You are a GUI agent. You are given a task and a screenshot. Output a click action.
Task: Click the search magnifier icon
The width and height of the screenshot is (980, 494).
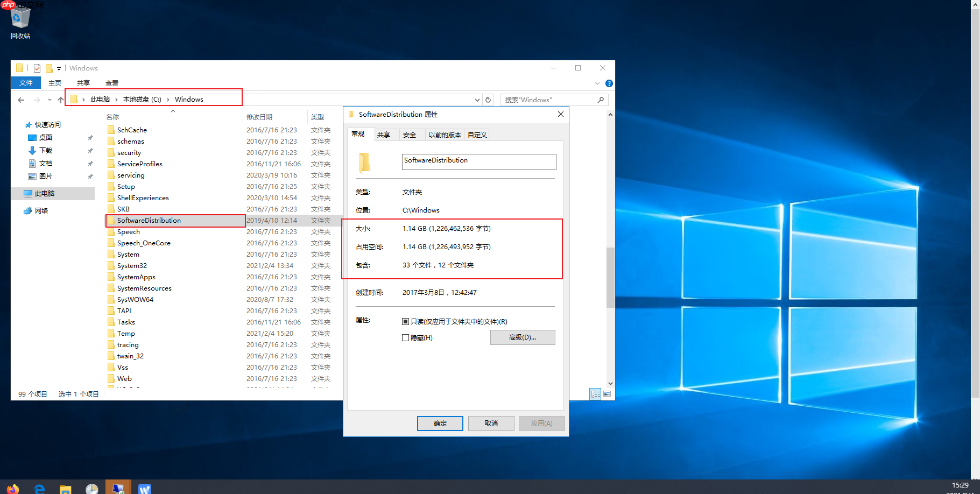coord(601,100)
